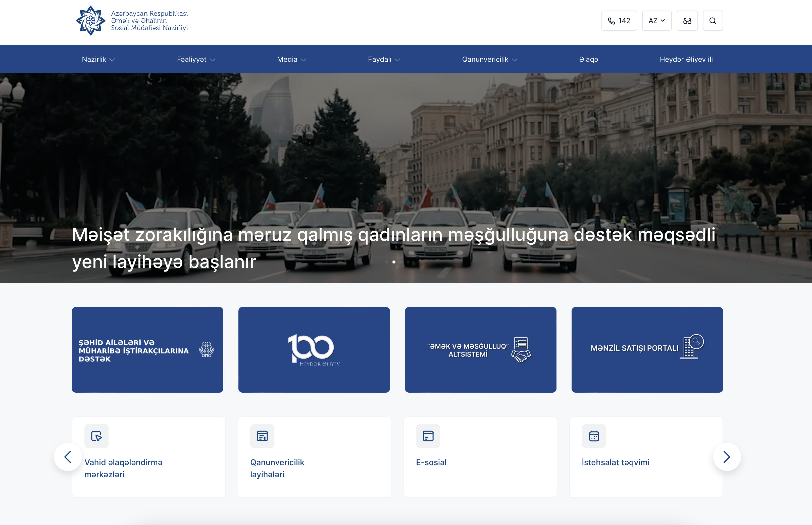Click the ministry name text in header
812x525 pixels.
point(149,20)
